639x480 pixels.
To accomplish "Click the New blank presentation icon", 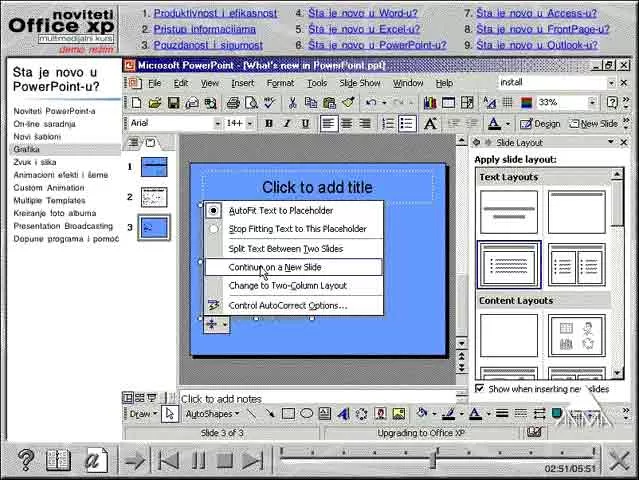I will [x=137, y=103].
